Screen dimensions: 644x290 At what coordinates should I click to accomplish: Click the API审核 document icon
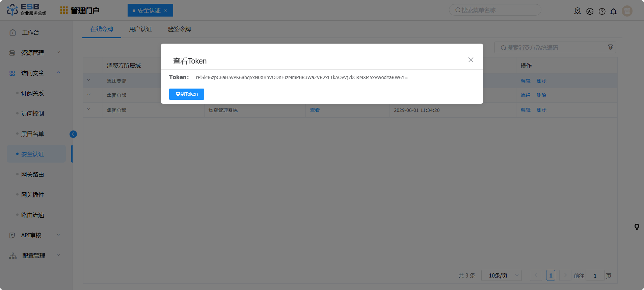pos(12,235)
